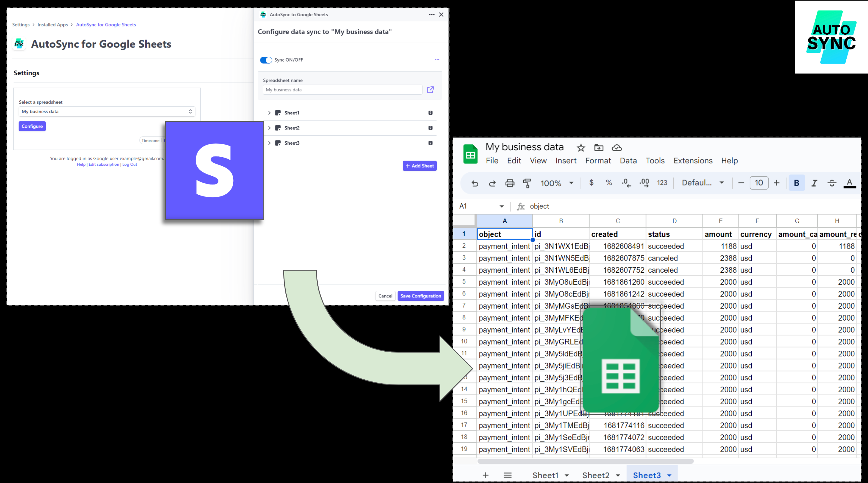
Task: Go to Settings breadcrumb
Action: (21, 25)
